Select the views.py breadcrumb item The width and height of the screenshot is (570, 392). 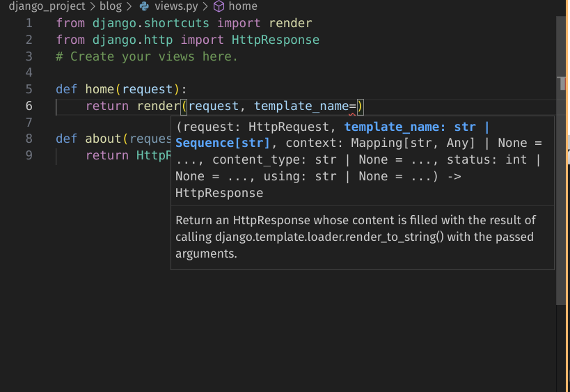[x=176, y=6]
